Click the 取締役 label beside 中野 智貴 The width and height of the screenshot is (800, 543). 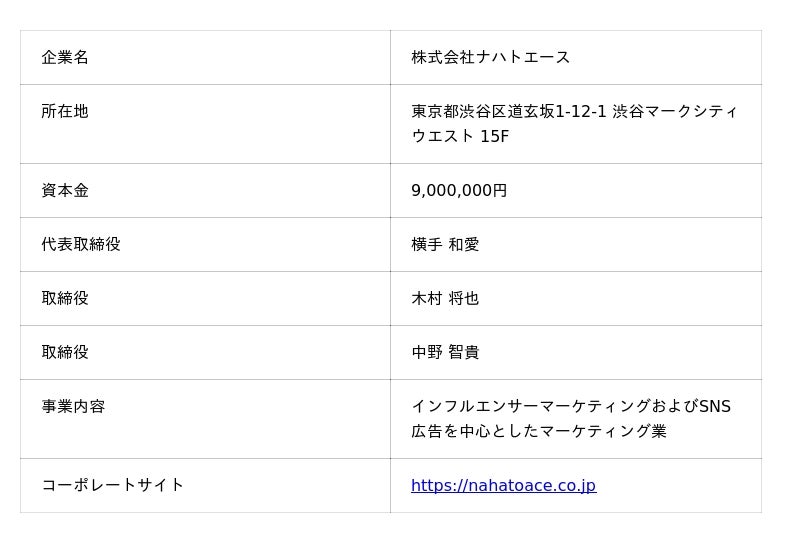coord(65,353)
